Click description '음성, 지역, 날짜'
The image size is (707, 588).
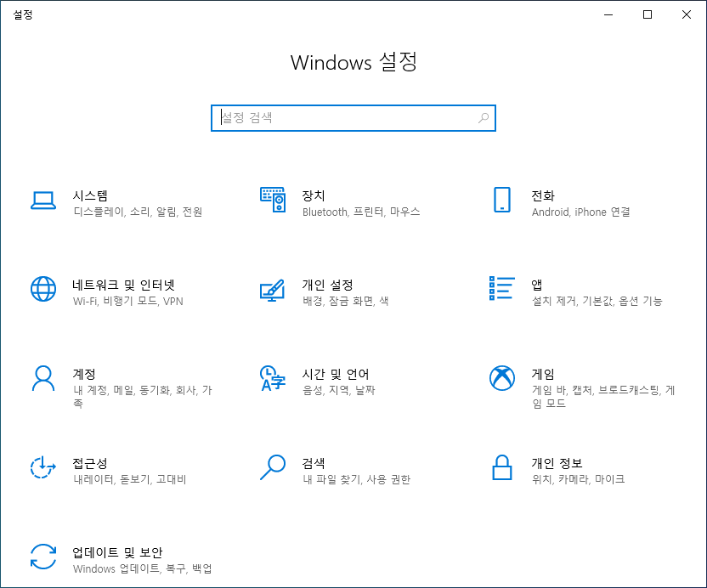(x=338, y=390)
